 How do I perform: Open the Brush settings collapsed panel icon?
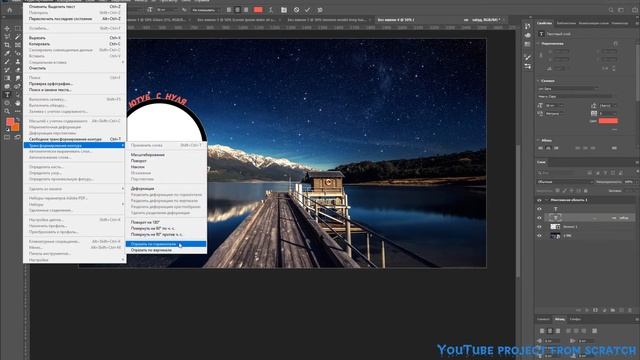[x=528, y=58]
